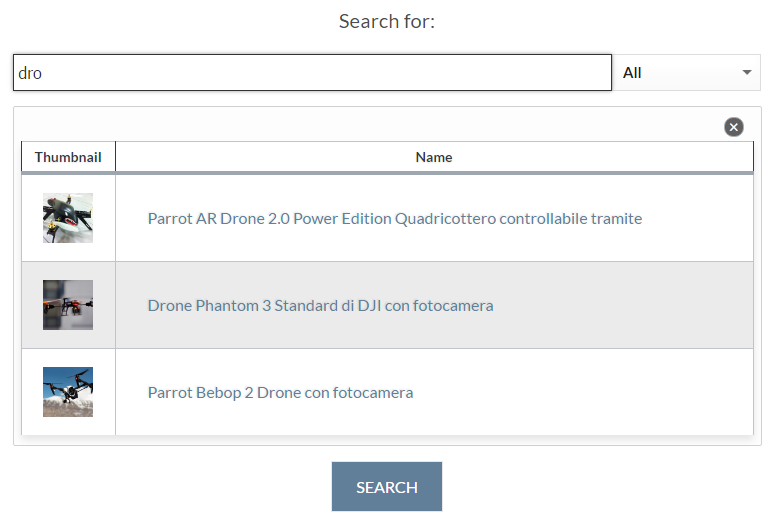This screenshot has height=528, width=776.
Task: Expand the All category dropdown
Action: click(686, 73)
